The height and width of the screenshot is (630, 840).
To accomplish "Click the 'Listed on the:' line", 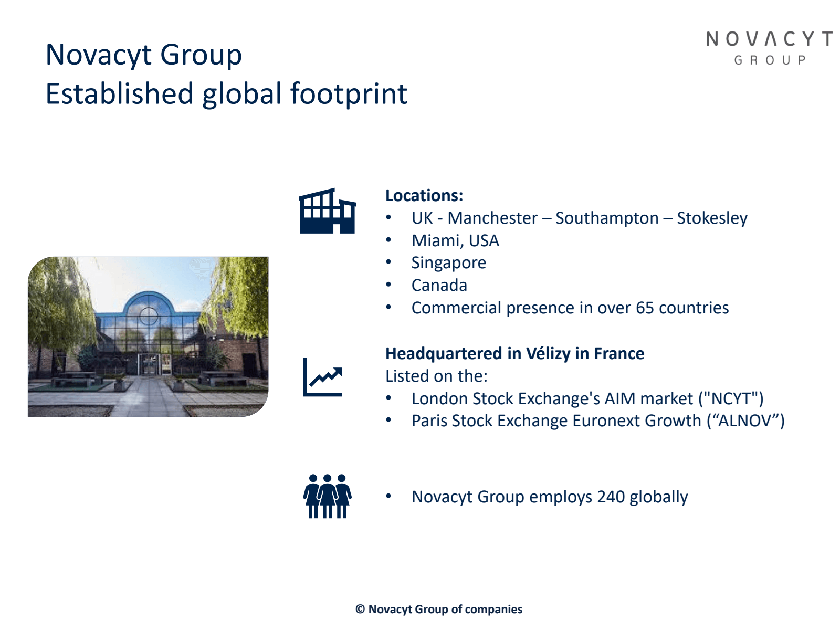I will point(436,376).
